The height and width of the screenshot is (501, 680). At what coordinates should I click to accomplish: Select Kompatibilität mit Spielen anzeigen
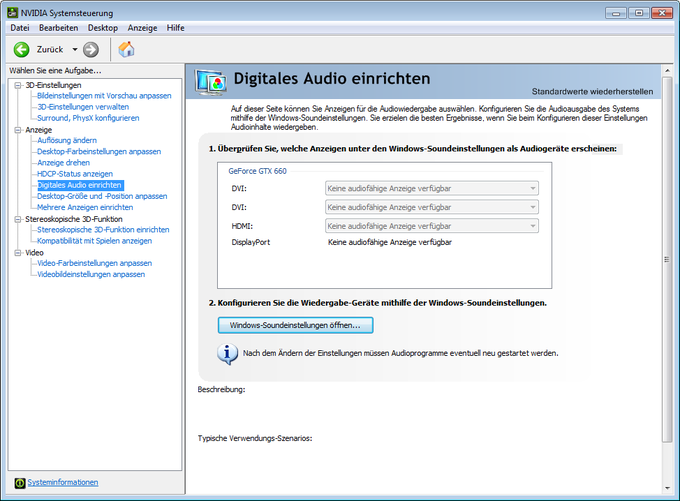click(95, 241)
